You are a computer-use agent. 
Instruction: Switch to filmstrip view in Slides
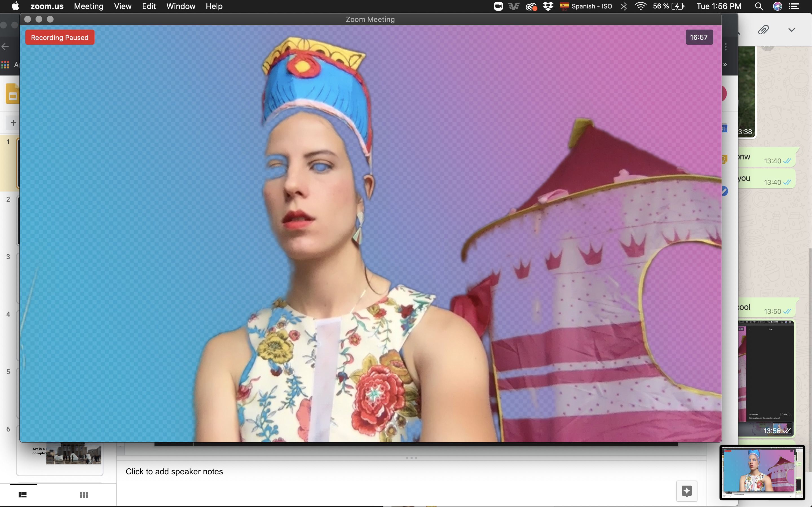click(x=23, y=495)
